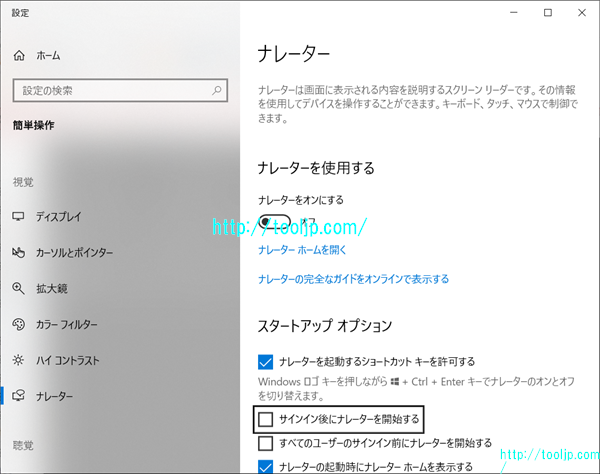Screen dimensions: 600x474
Task: Click the High contrast sun icon
Action: [18, 360]
